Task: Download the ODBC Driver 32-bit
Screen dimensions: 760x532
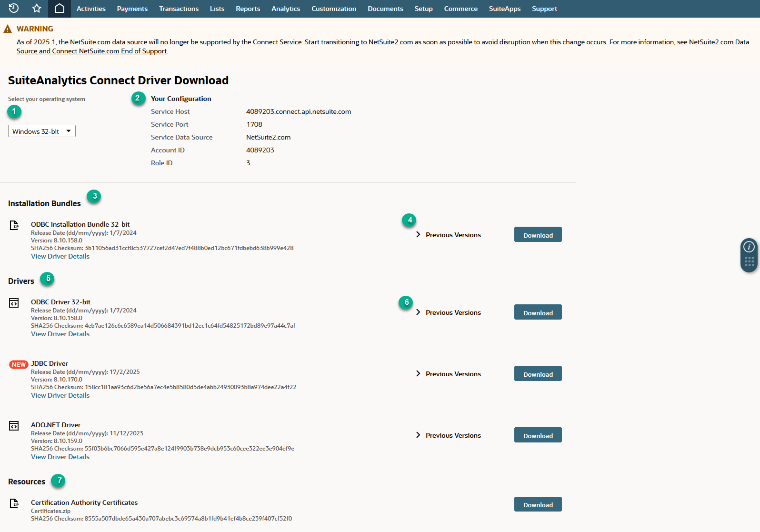Action: click(x=538, y=312)
